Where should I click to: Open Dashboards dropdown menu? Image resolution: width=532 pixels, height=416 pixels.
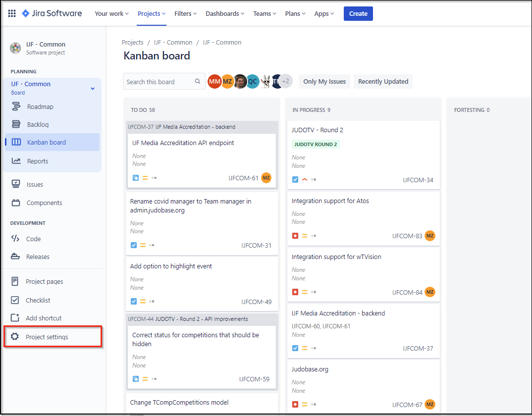pyautogui.click(x=224, y=13)
